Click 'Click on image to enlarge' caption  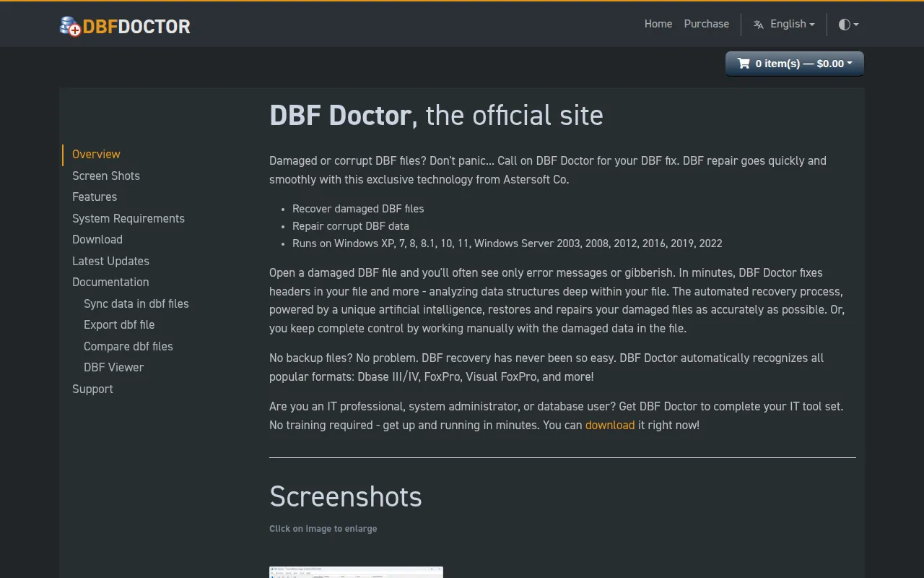coord(323,529)
